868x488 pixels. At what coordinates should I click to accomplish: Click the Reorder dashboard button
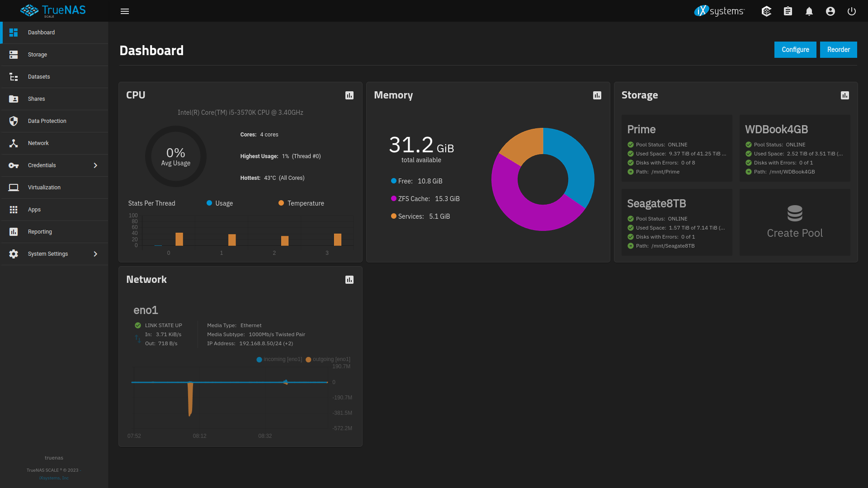pos(838,49)
